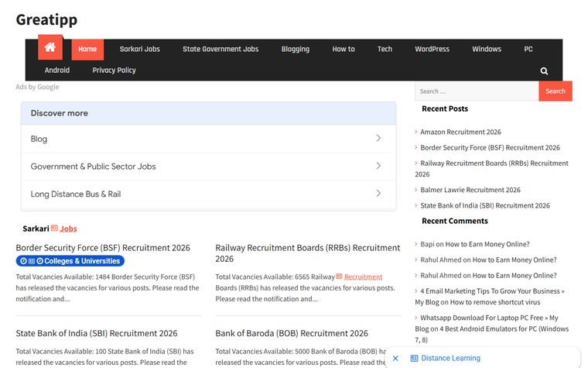
Task: Click the underlined Recruitment ad link
Action: [363, 277]
